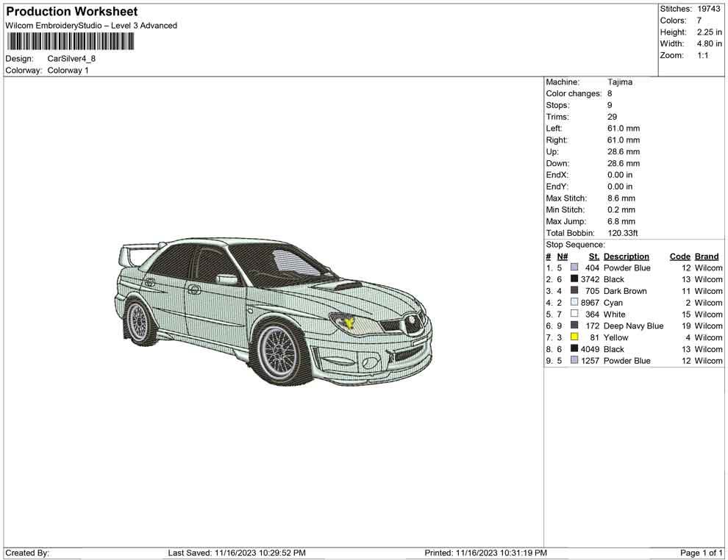Screen dimensions: 728x560
Task: Click the yellow headlight detail on the car
Action: click(x=349, y=321)
